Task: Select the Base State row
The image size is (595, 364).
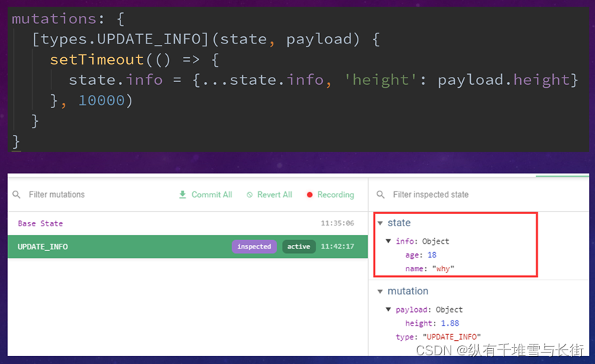Action: (x=187, y=223)
